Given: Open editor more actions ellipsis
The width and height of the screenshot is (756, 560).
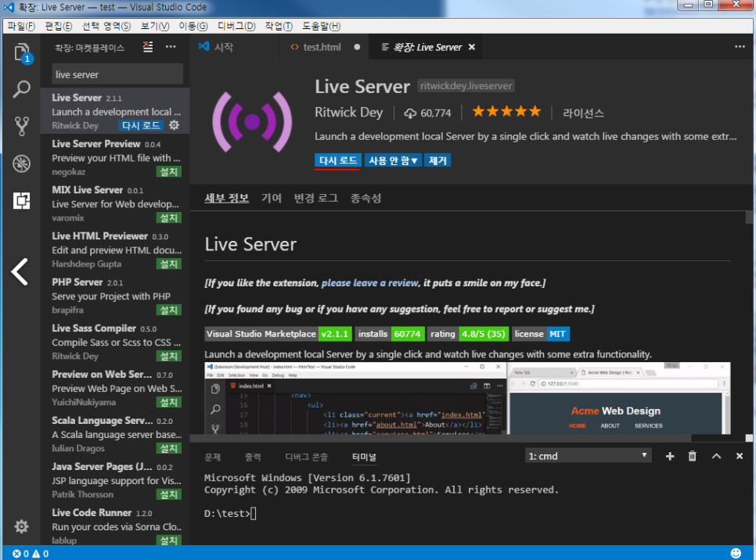Looking at the screenshot, I should point(740,47).
